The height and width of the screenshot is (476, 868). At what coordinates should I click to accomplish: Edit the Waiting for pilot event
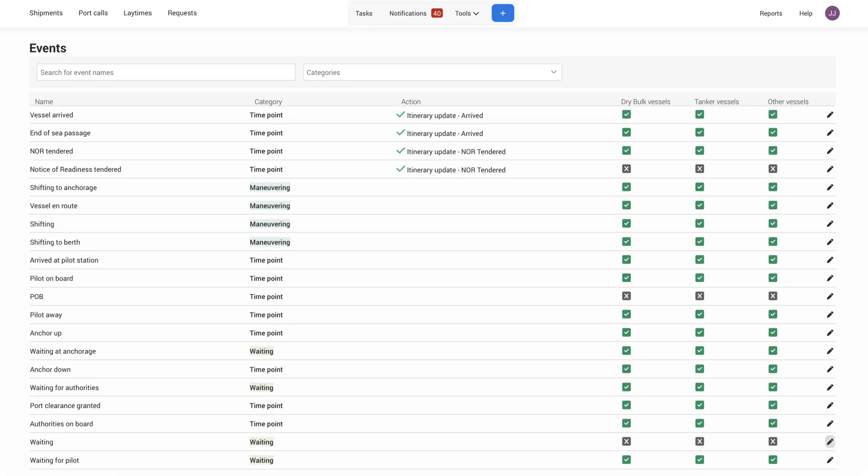(x=830, y=460)
